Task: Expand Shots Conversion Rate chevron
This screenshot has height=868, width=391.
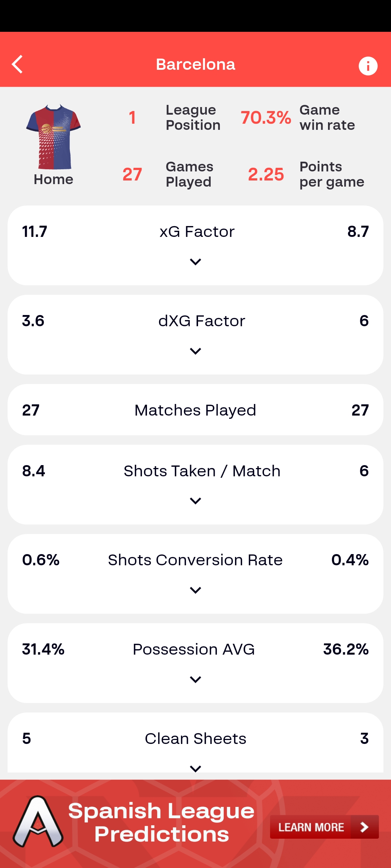Action: point(195,590)
